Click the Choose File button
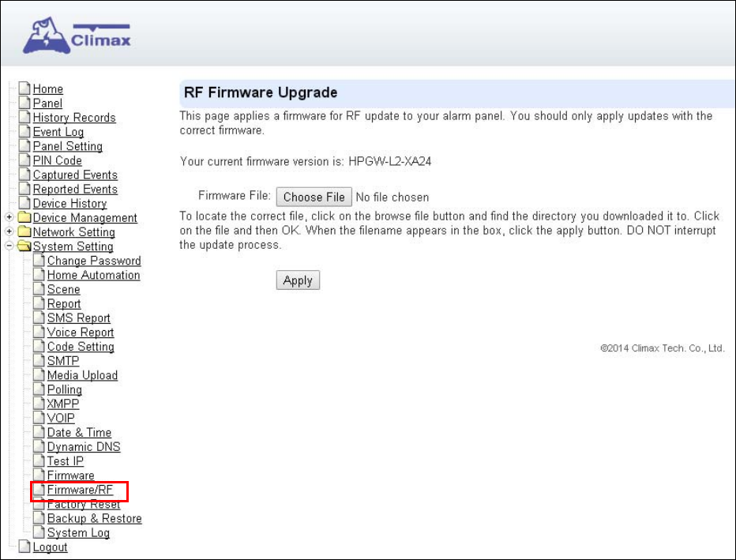 point(314,197)
